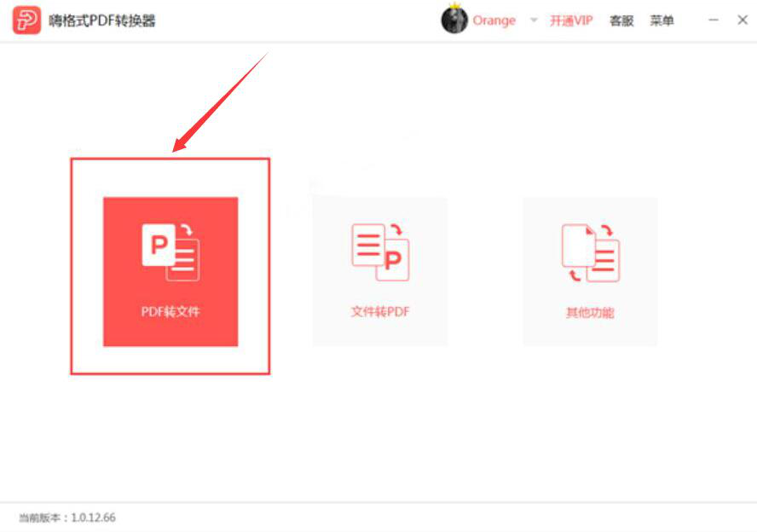Open the 文件转PDF feature icon
757x532 pixels.
380,252
